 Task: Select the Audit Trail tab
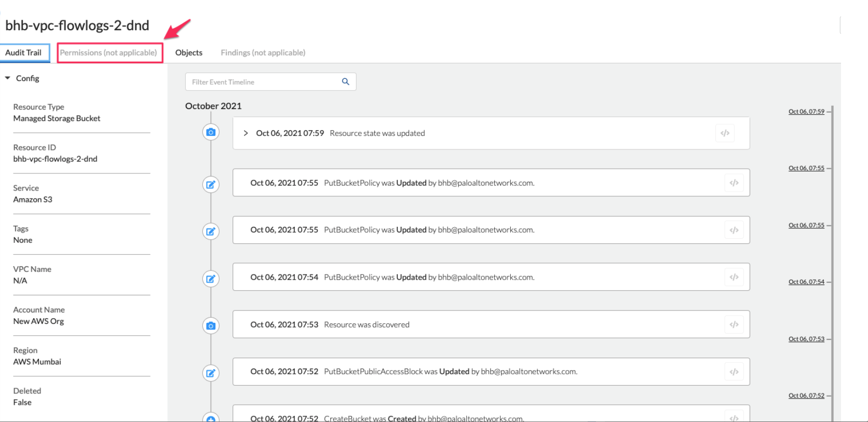(x=23, y=52)
